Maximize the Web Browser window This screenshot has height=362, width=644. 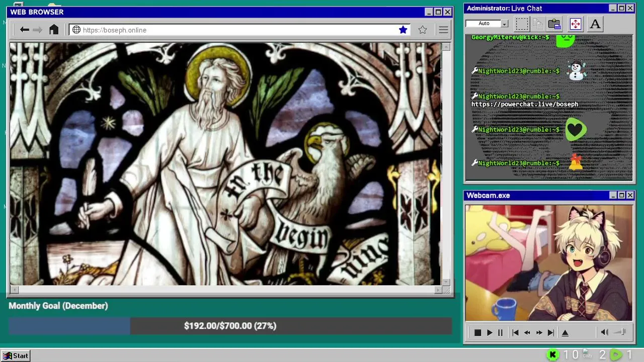[438, 12]
